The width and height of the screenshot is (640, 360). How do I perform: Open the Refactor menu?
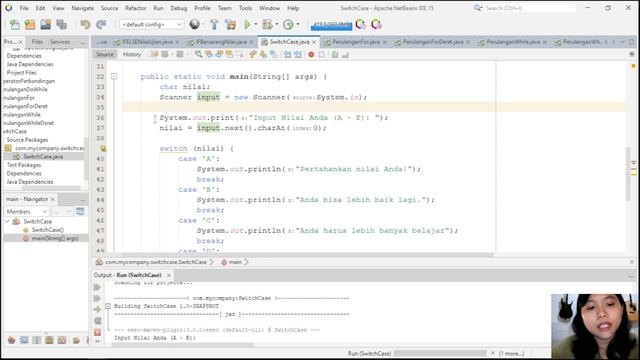click(136, 8)
